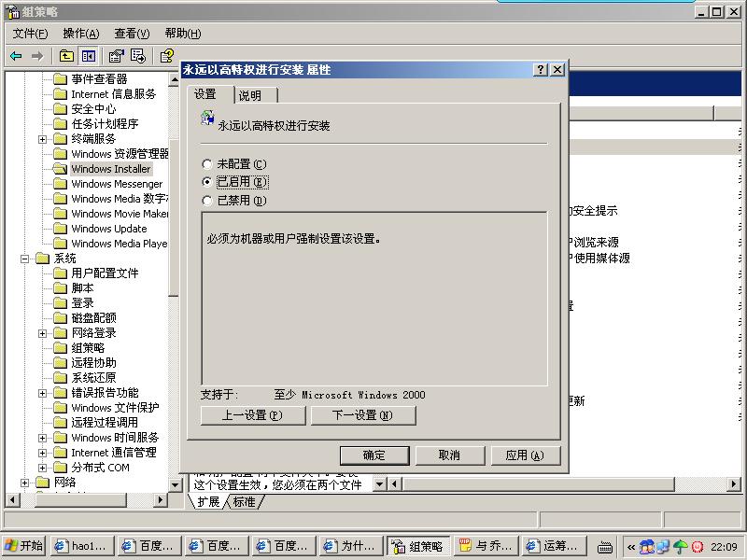Image resolution: width=747 pixels, height=560 pixels.
Task: Click the 取消 button
Action: [x=450, y=455]
